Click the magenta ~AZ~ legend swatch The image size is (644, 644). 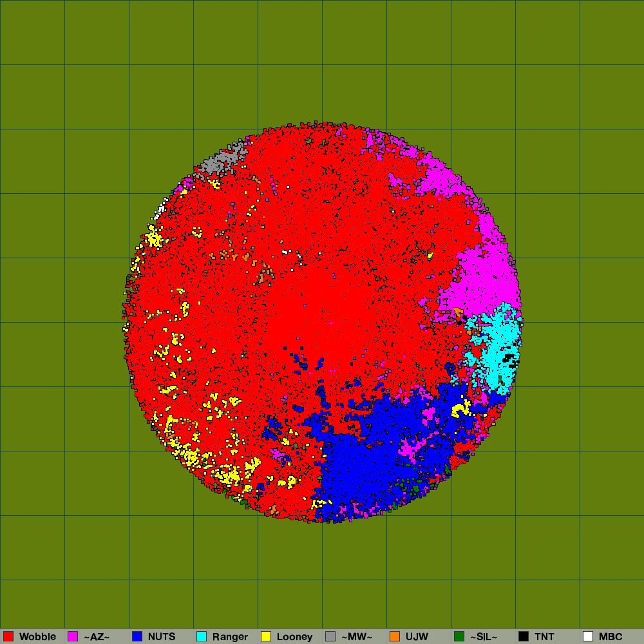pyautogui.click(x=73, y=636)
